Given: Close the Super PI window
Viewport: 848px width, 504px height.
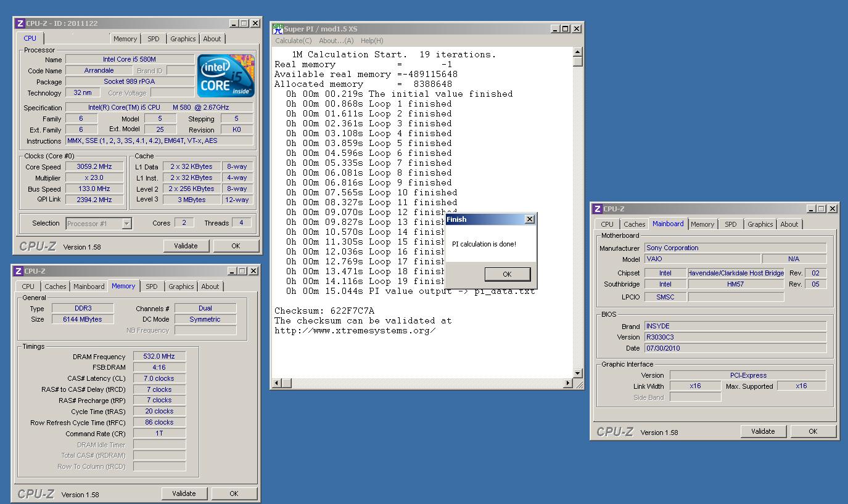Looking at the screenshot, I should pyautogui.click(x=577, y=29).
